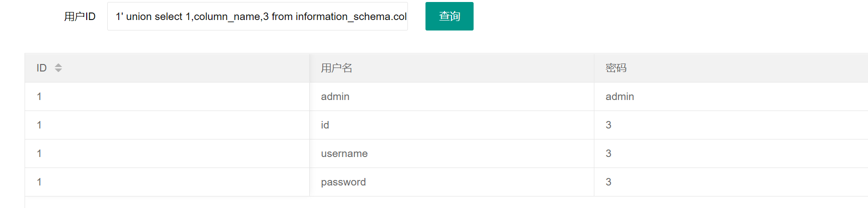
Task: Click the 'username' cell in the table
Action: 452,153
